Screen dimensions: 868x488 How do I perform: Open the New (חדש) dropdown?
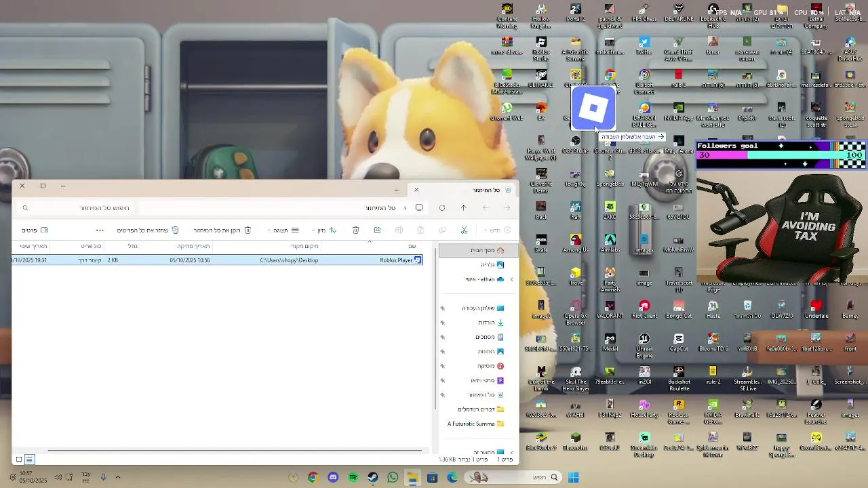(x=499, y=230)
